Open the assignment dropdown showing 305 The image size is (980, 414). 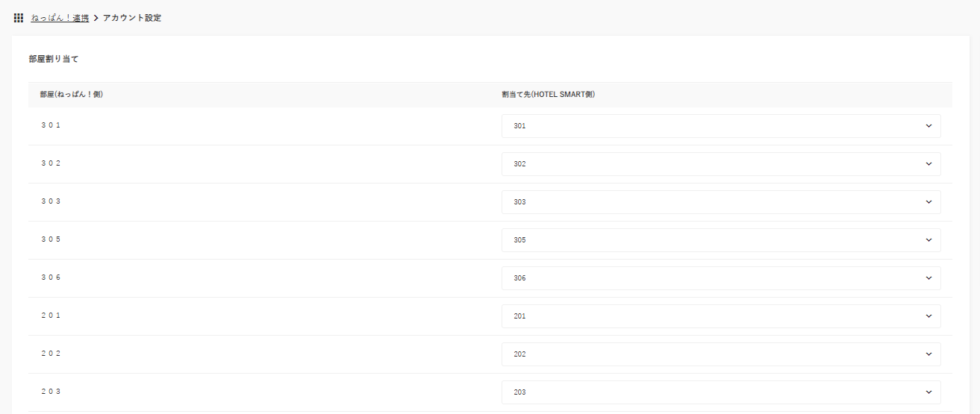pyautogui.click(x=720, y=240)
